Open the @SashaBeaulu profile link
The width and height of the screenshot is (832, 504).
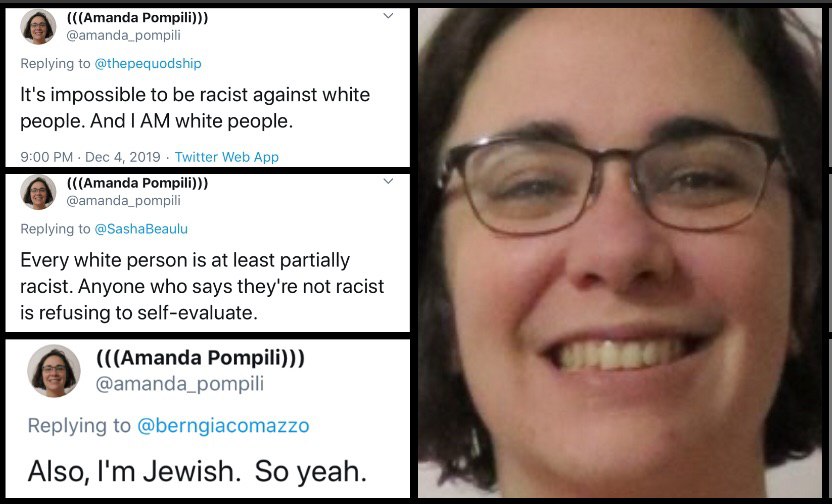click(x=141, y=229)
